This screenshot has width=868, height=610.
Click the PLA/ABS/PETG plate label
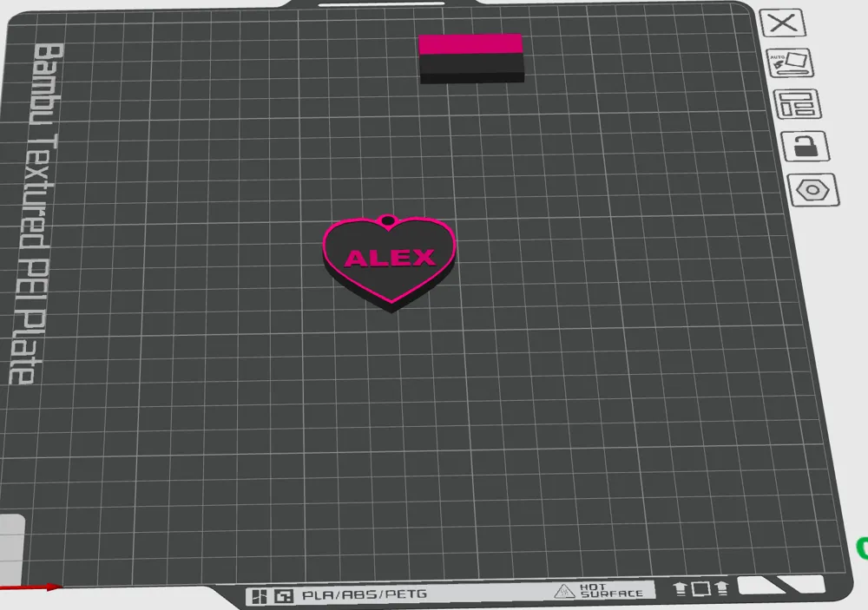[x=365, y=595]
